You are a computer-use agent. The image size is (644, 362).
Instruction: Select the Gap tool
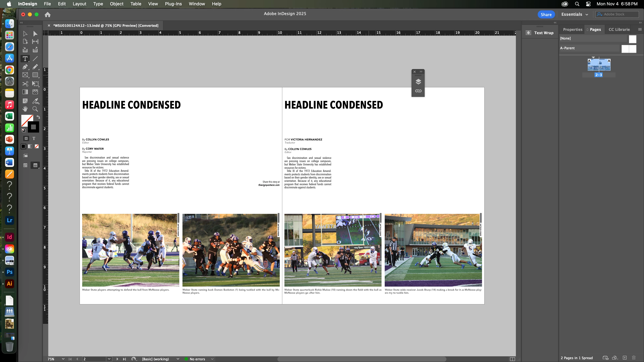point(35,41)
